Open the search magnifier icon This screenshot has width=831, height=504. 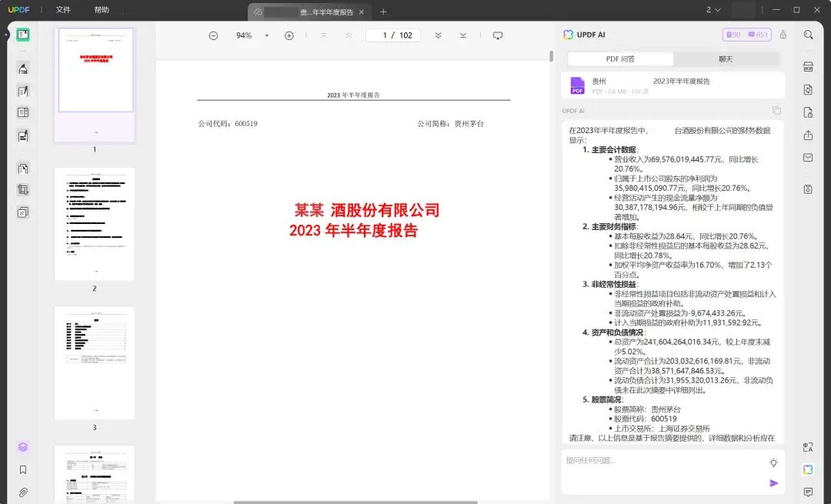pos(808,35)
